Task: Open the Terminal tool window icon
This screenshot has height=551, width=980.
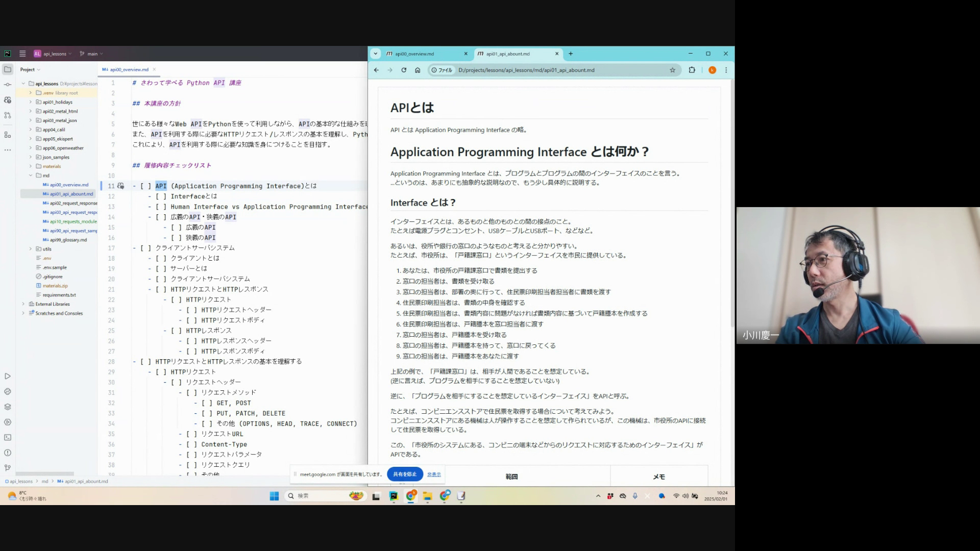Action: click(x=8, y=437)
